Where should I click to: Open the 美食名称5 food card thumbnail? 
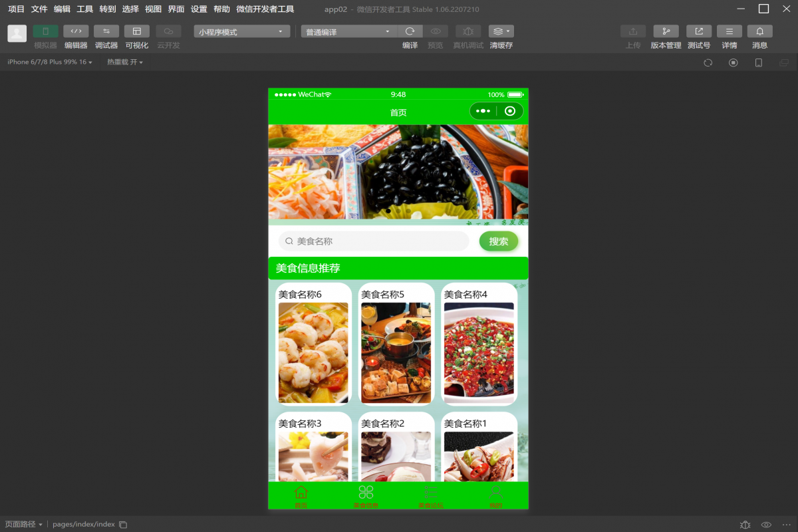[x=396, y=352]
